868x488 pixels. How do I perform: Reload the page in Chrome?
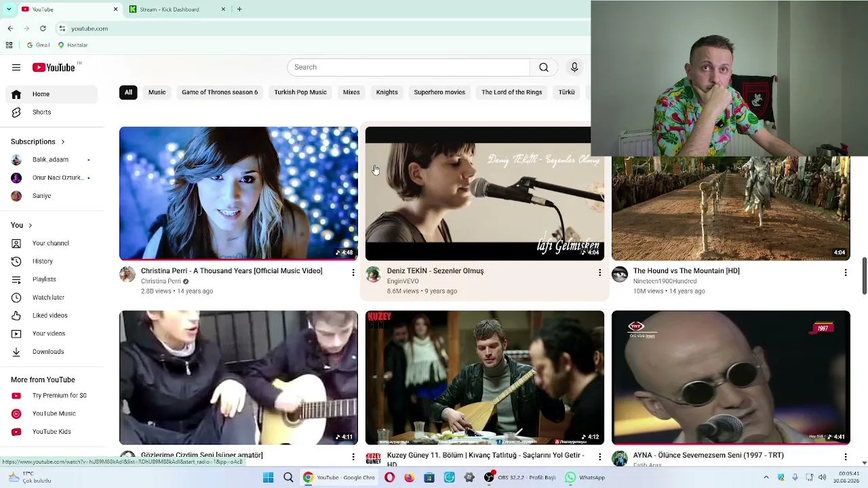coord(43,28)
